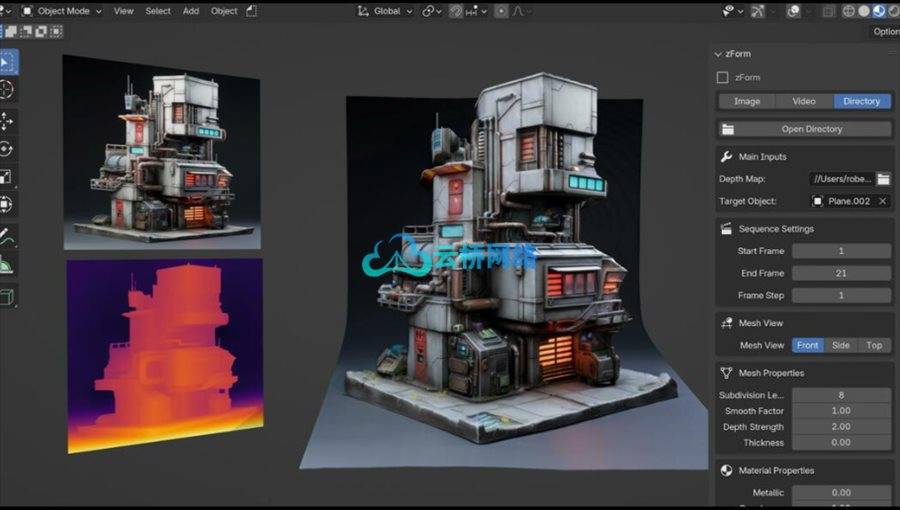The image size is (900, 510).
Task: Click the Open Directory button
Action: (x=804, y=129)
